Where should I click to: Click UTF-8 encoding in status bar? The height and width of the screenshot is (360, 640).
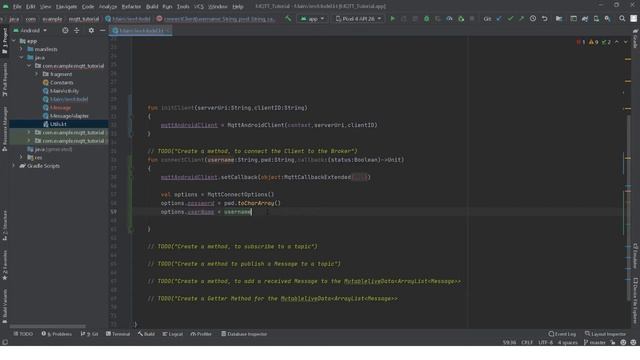[546, 342]
